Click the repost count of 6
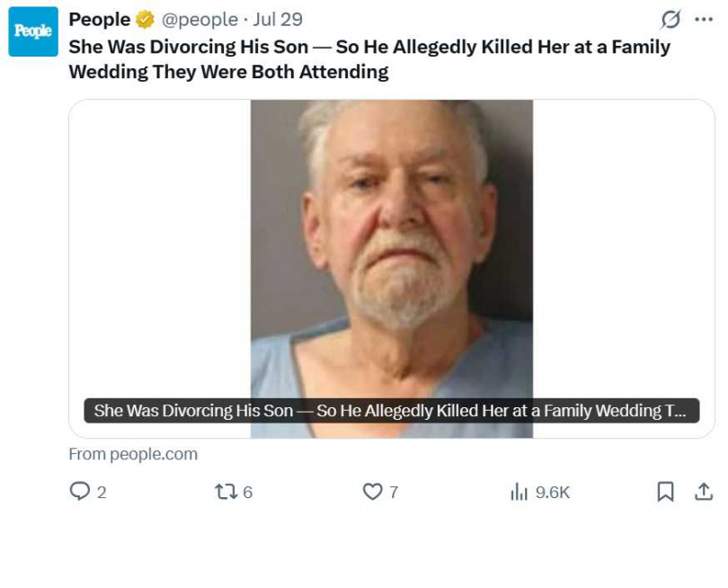 248,493
